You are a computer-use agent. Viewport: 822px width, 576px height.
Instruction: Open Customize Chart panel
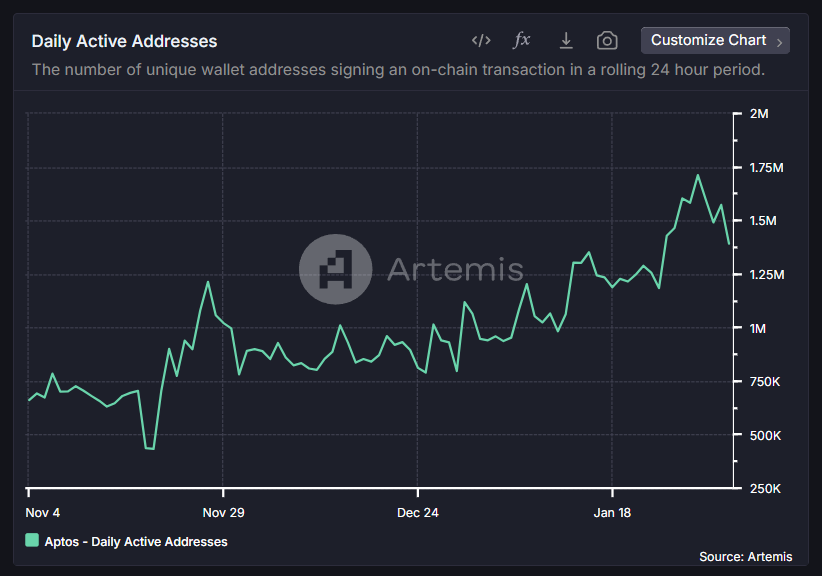(715, 40)
